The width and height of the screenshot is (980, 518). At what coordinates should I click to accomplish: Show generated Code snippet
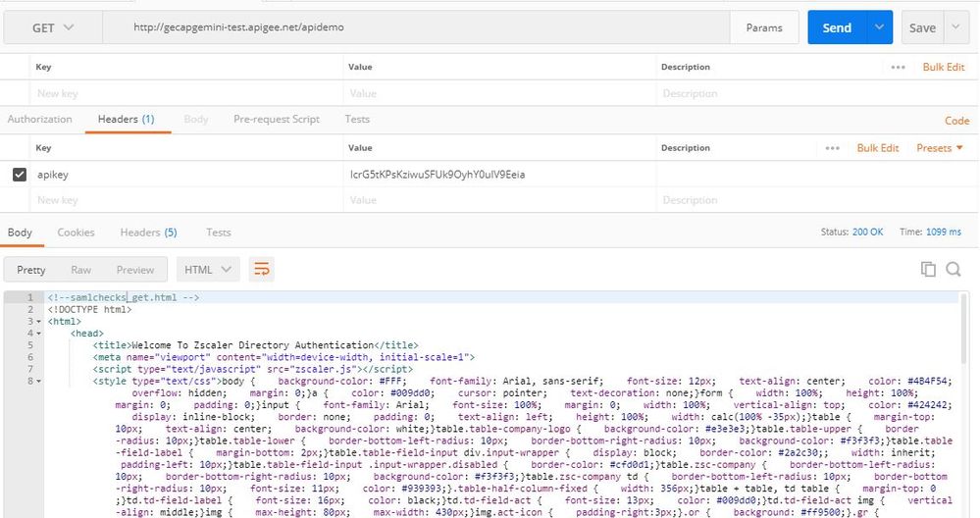[x=956, y=121]
